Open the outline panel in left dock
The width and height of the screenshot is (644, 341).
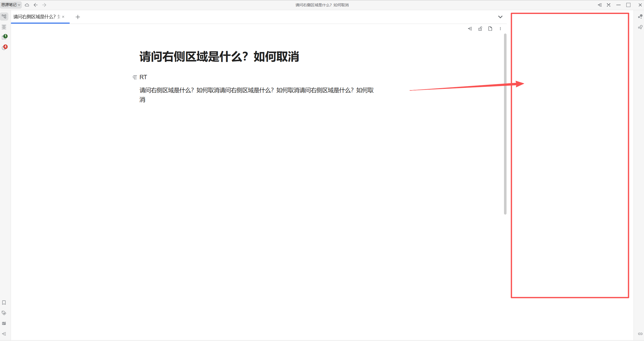[4, 27]
